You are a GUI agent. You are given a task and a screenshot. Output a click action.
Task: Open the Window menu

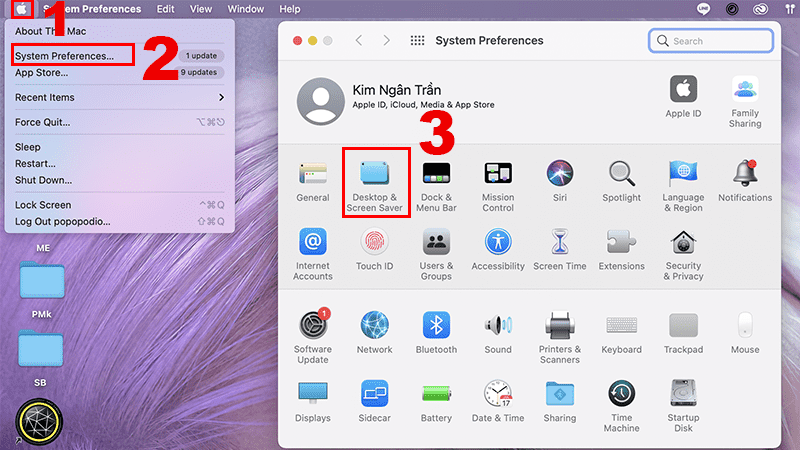coord(245,9)
